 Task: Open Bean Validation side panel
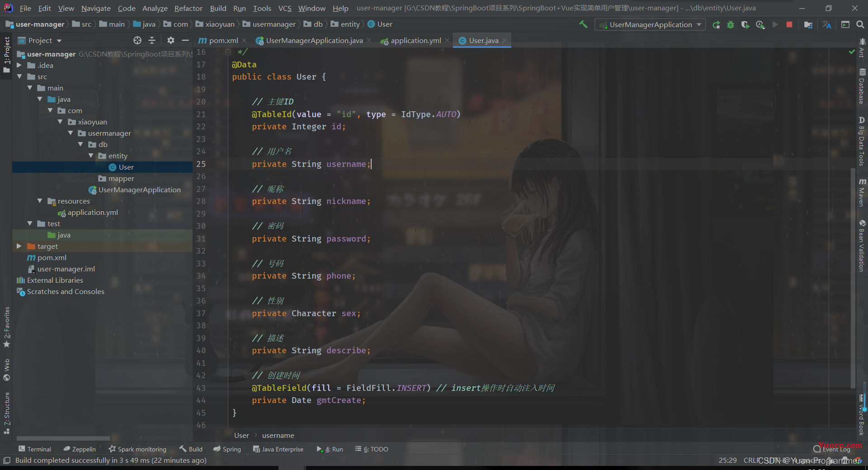862,246
